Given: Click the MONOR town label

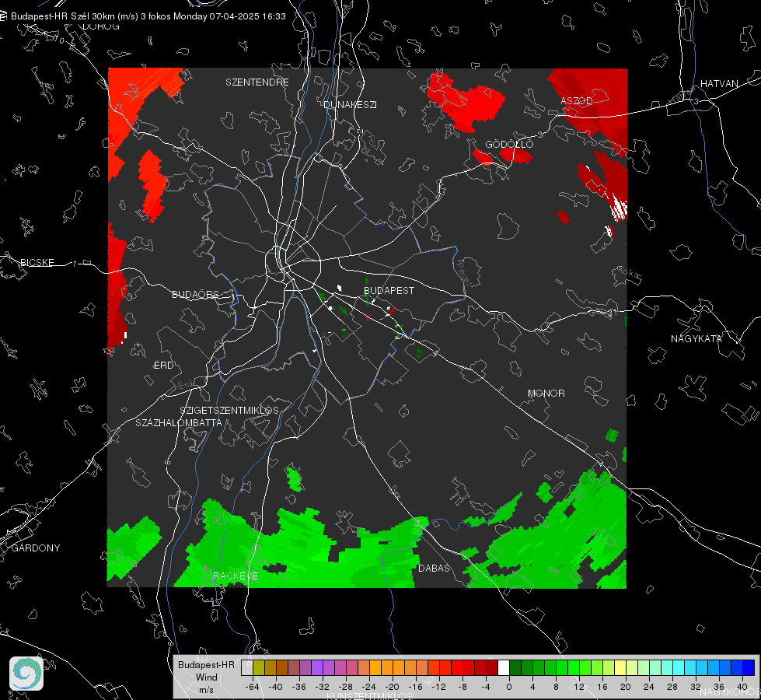Looking at the screenshot, I should tap(546, 393).
